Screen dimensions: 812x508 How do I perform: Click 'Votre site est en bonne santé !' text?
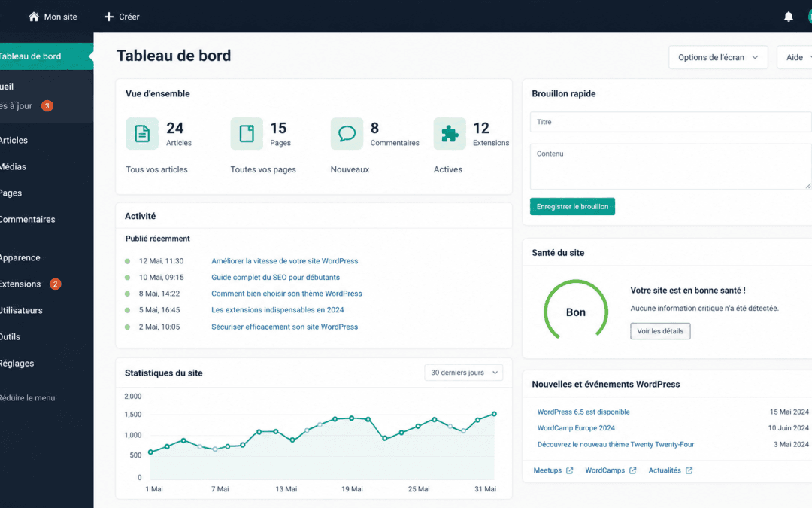(688, 291)
